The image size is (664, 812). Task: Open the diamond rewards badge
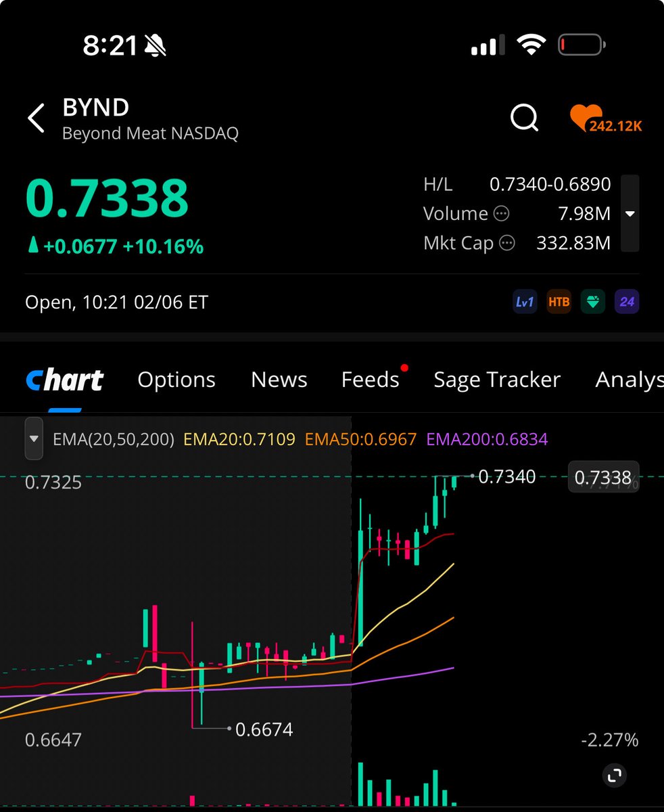pos(593,302)
